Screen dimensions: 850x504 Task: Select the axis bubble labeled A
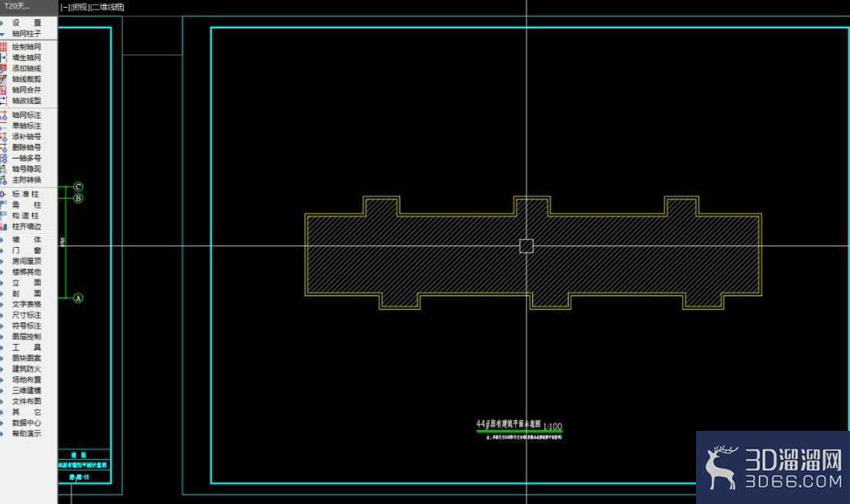tap(78, 298)
